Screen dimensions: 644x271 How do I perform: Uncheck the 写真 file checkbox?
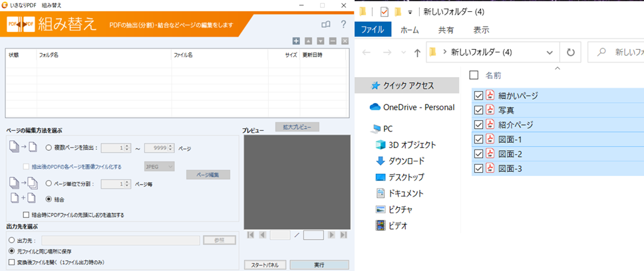(x=478, y=110)
